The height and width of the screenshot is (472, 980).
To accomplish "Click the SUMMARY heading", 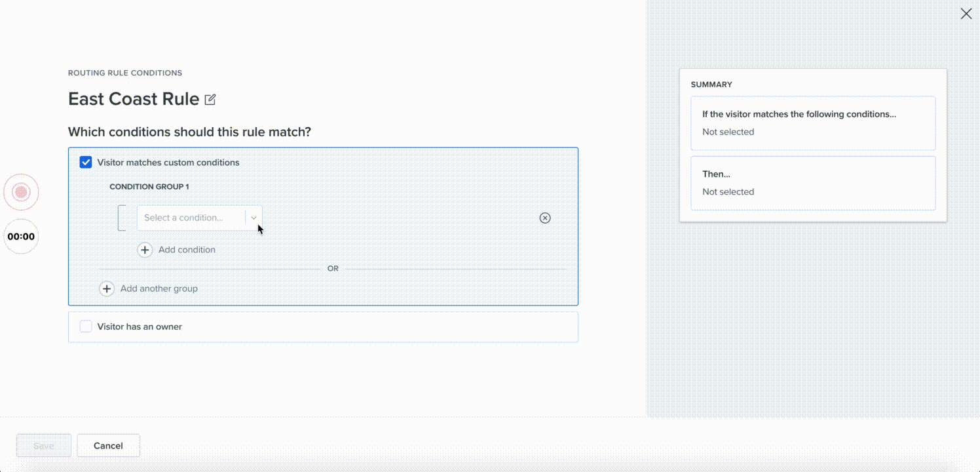I will pos(711,85).
